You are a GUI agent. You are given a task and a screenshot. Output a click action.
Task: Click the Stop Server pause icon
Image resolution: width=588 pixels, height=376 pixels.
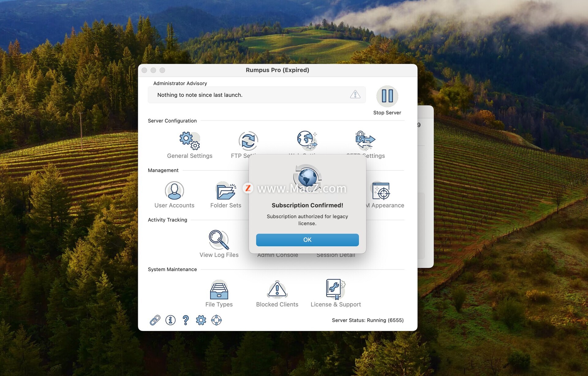[x=387, y=96]
